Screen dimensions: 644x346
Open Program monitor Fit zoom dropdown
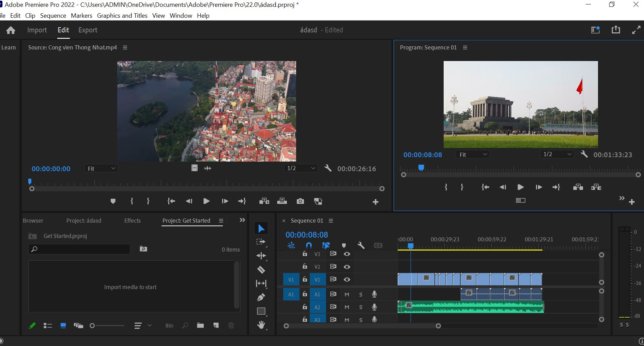pyautogui.click(x=473, y=154)
